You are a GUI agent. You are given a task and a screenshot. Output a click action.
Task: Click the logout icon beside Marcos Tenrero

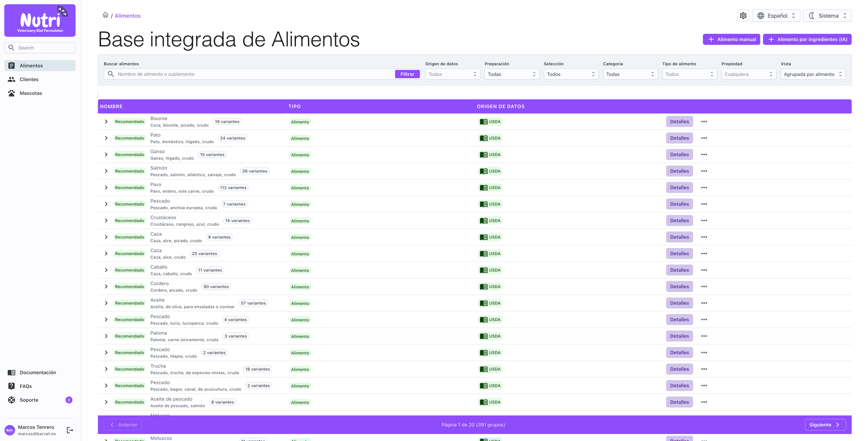coord(70,430)
